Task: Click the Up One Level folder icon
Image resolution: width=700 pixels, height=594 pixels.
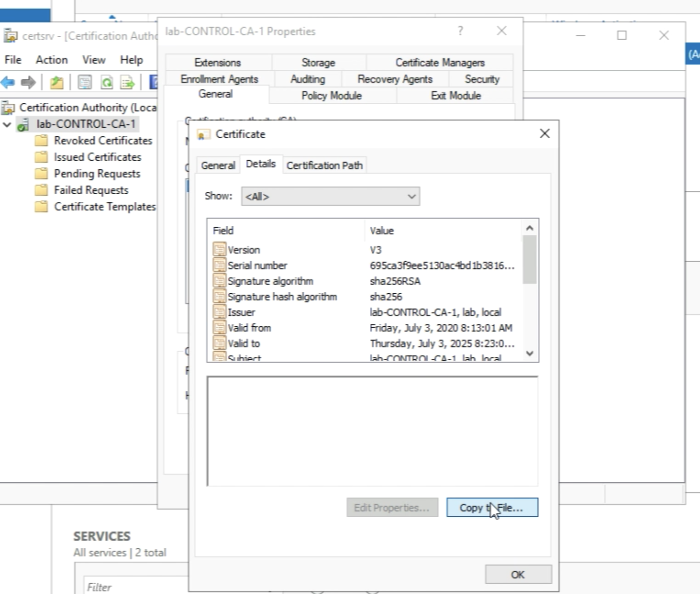Action: coord(57,82)
